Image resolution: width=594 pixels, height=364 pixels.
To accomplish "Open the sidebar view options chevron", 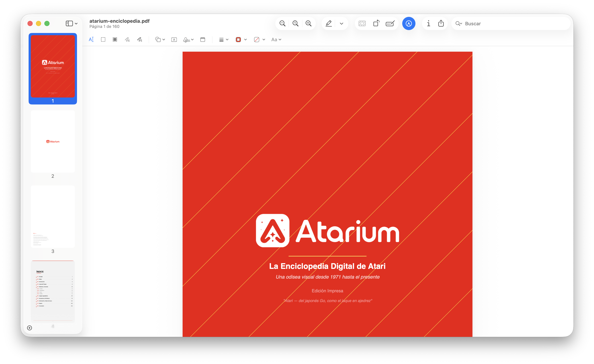I will coord(76,24).
